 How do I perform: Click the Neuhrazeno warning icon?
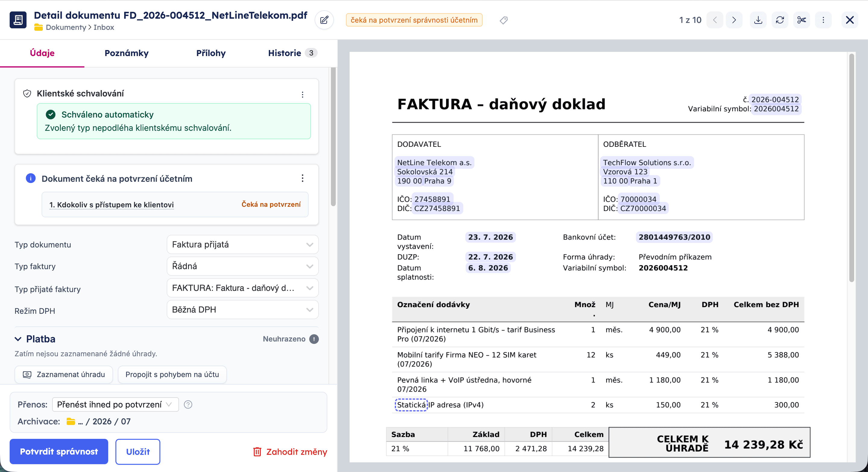tap(314, 339)
